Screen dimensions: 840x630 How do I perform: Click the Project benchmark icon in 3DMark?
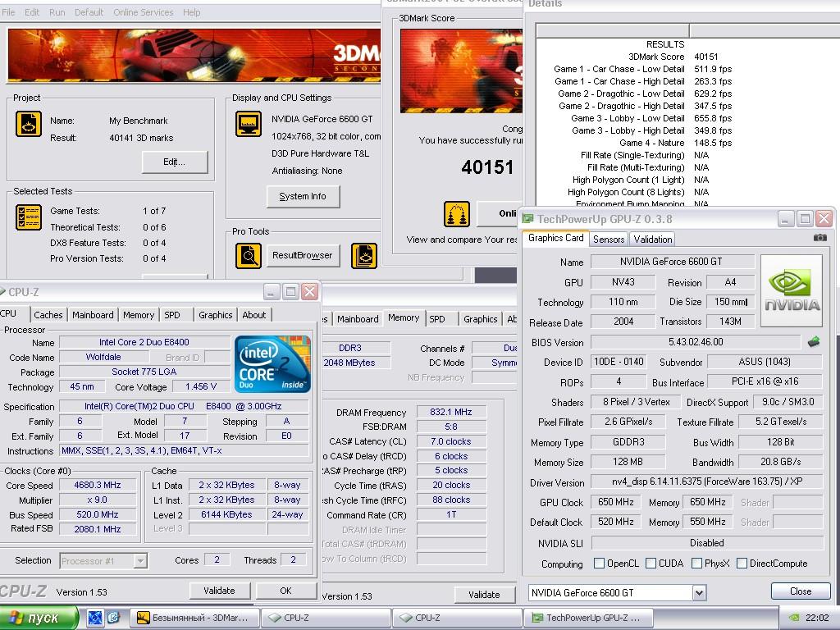(x=29, y=125)
